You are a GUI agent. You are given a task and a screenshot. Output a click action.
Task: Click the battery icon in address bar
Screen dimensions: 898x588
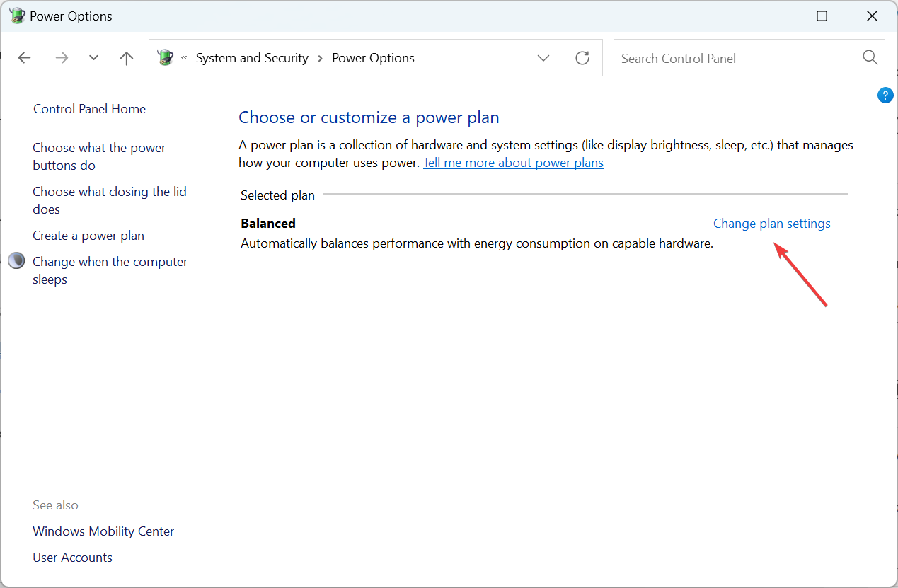(166, 58)
